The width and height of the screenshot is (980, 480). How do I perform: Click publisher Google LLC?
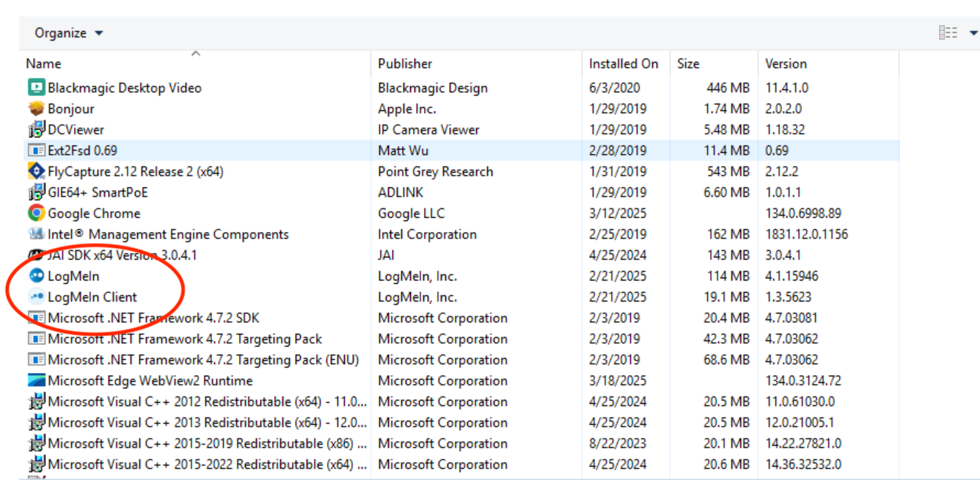(x=412, y=213)
